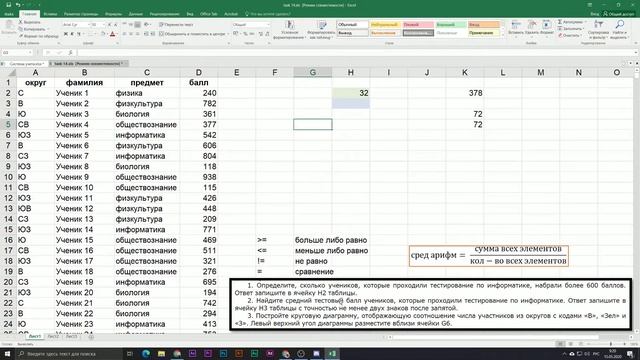
Task: Click the Insert Function fx icon
Action: 71,53
